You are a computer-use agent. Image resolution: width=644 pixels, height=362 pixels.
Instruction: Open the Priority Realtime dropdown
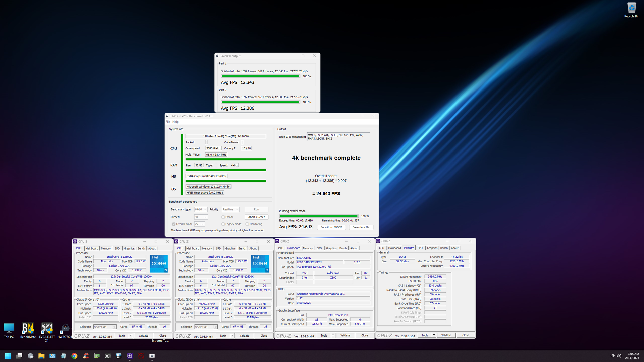(x=230, y=209)
